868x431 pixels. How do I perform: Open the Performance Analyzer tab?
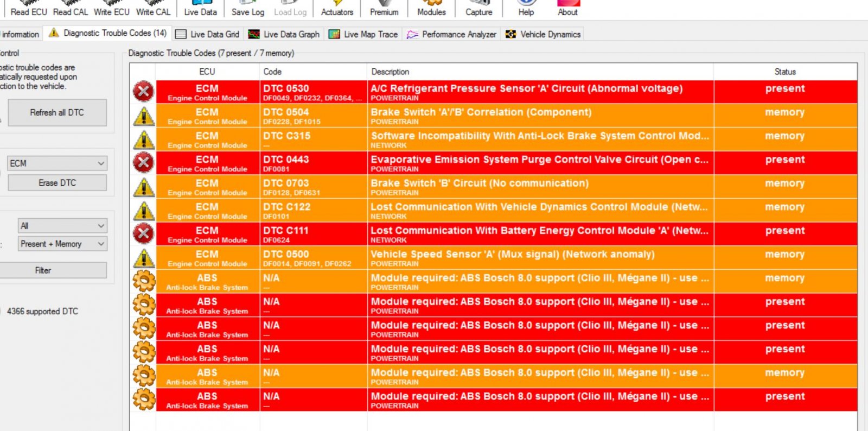[x=451, y=34]
